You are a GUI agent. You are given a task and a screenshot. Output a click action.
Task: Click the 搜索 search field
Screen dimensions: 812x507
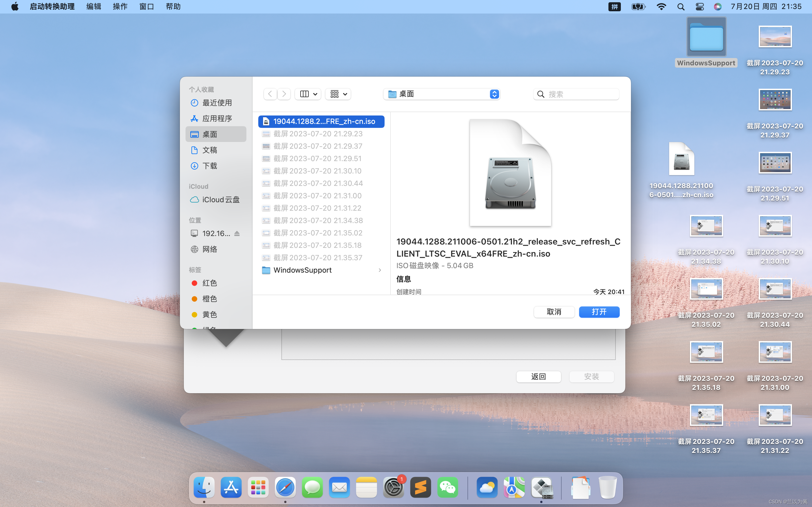[x=581, y=94]
